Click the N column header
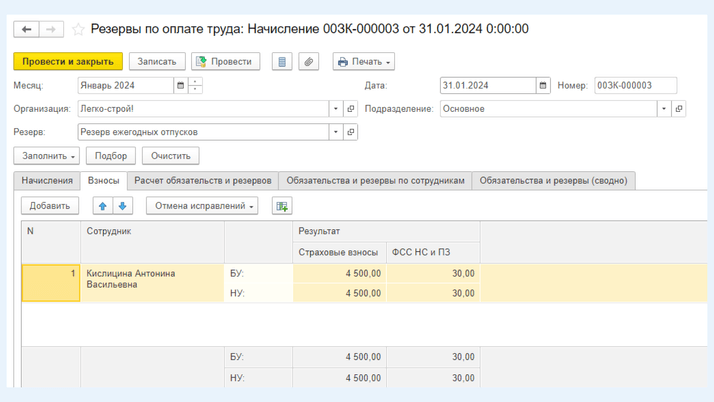Viewport: 714px width, 402px height. [x=51, y=242]
